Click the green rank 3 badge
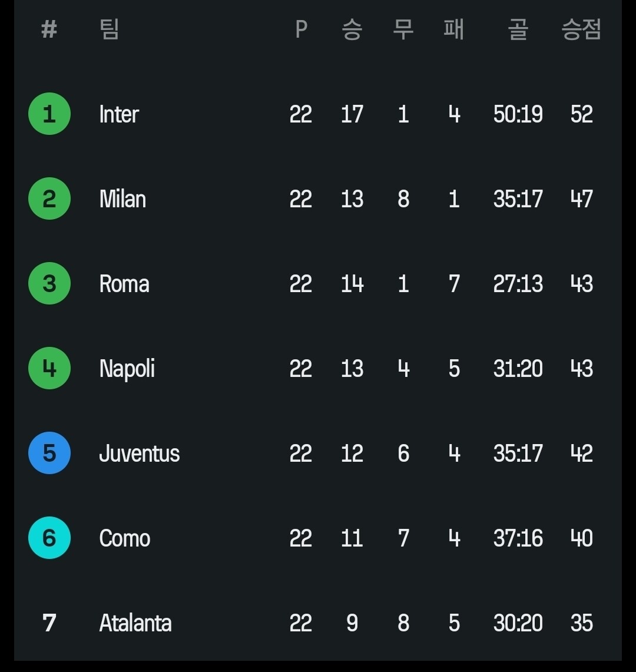This screenshot has height=672, width=636. pyautogui.click(x=49, y=283)
